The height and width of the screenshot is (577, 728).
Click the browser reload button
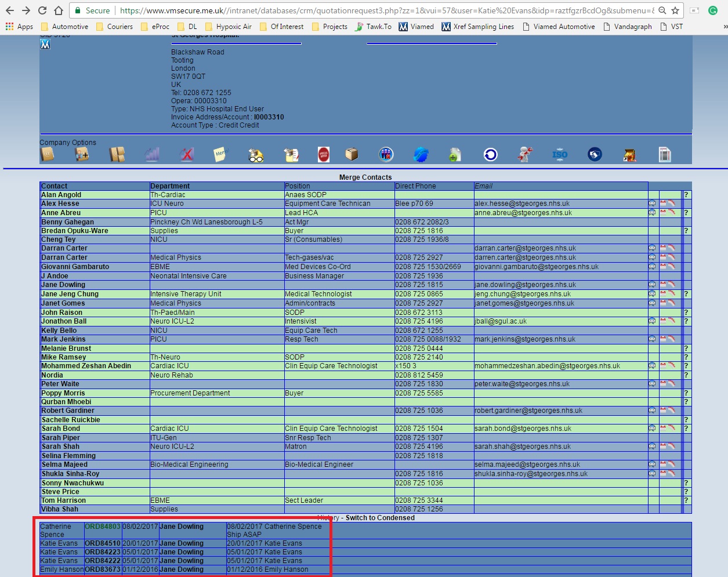tap(42, 10)
